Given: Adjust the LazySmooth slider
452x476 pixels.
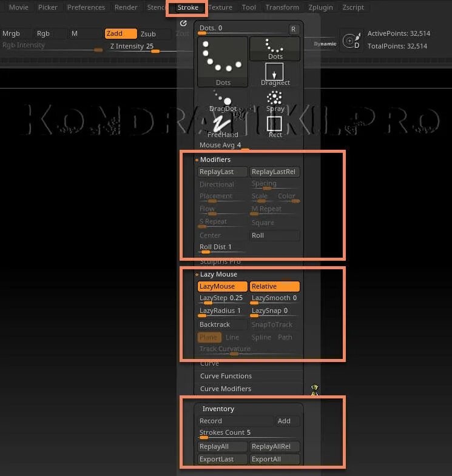Looking at the screenshot, I should point(274,299).
